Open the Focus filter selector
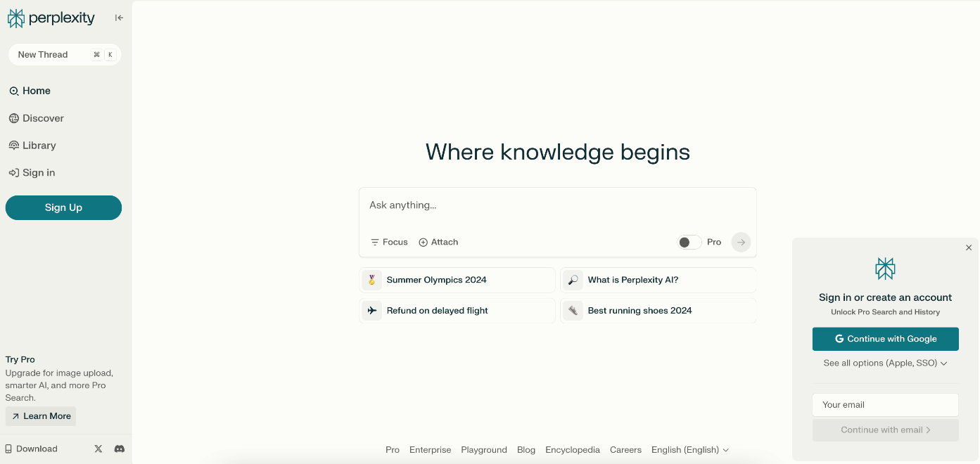Image resolution: width=980 pixels, height=464 pixels. [389, 242]
